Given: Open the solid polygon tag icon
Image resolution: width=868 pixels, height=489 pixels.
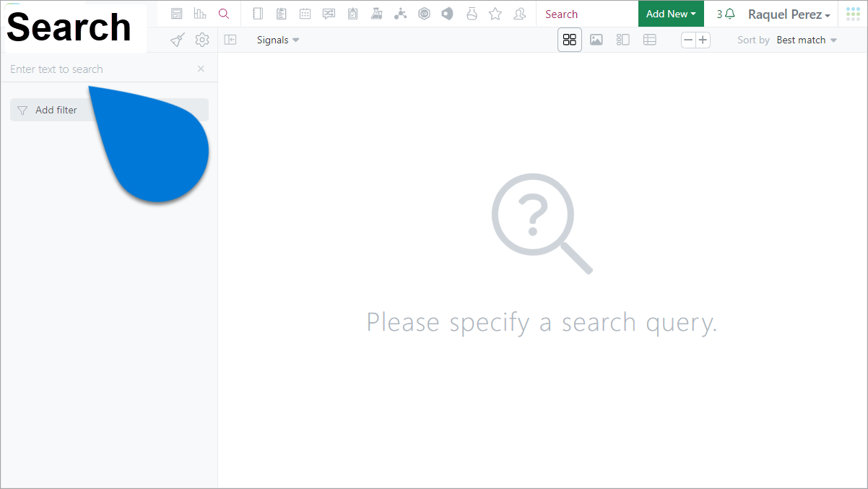Looking at the screenshot, I should click(x=448, y=14).
